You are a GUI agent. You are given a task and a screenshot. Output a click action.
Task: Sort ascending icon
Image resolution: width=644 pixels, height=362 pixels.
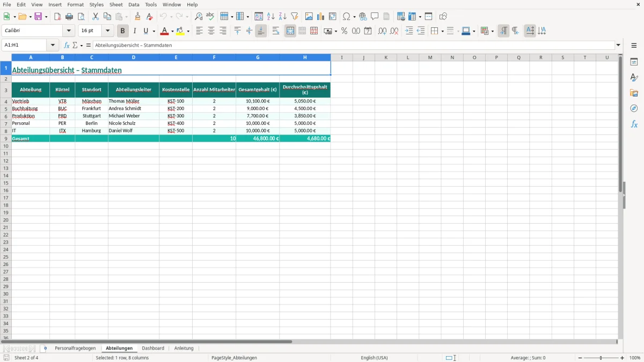tap(271, 17)
